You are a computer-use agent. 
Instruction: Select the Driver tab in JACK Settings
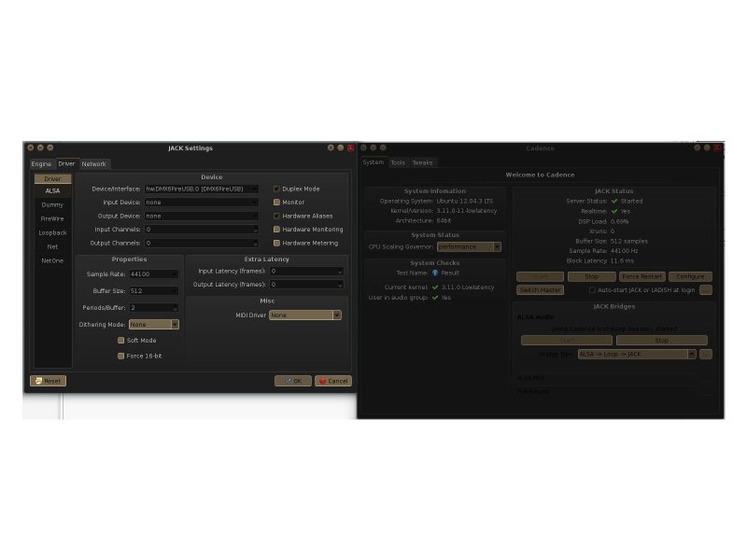coord(66,163)
